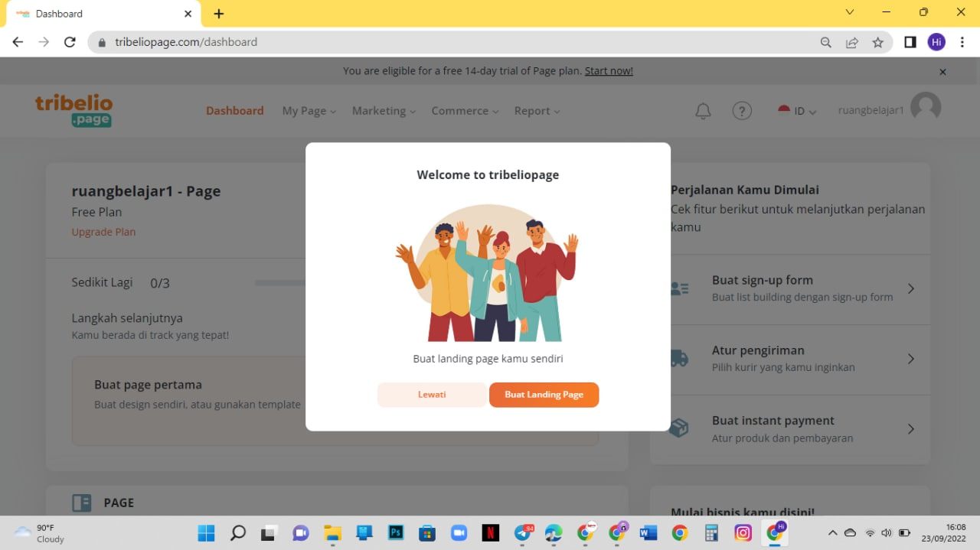Open the Chrome profile avatar
The width and height of the screenshot is (980, 550).
pos(936,42)
